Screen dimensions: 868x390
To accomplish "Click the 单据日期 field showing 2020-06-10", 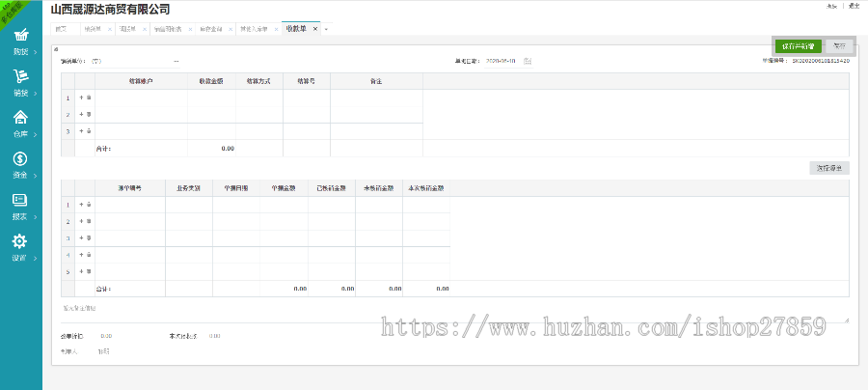I will (x=501, y=61).
